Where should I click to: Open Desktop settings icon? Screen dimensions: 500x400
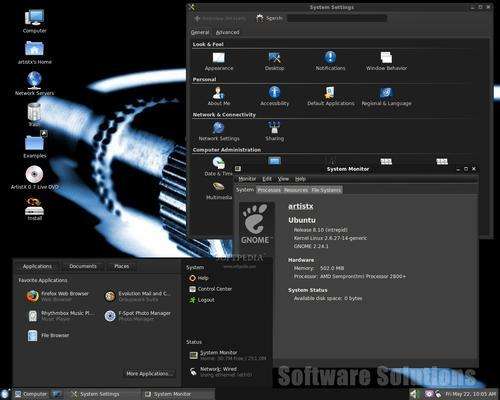[274, 61]
